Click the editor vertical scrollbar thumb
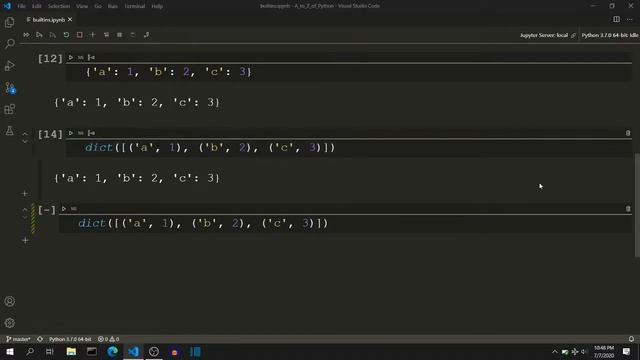Viewport: 640px width, 360px height. coord(637,205)
